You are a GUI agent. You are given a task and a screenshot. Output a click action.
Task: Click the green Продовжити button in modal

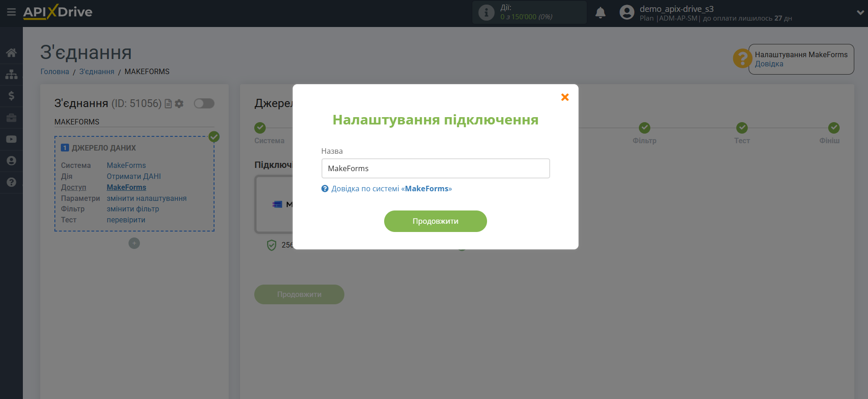[x=435, y=221]
